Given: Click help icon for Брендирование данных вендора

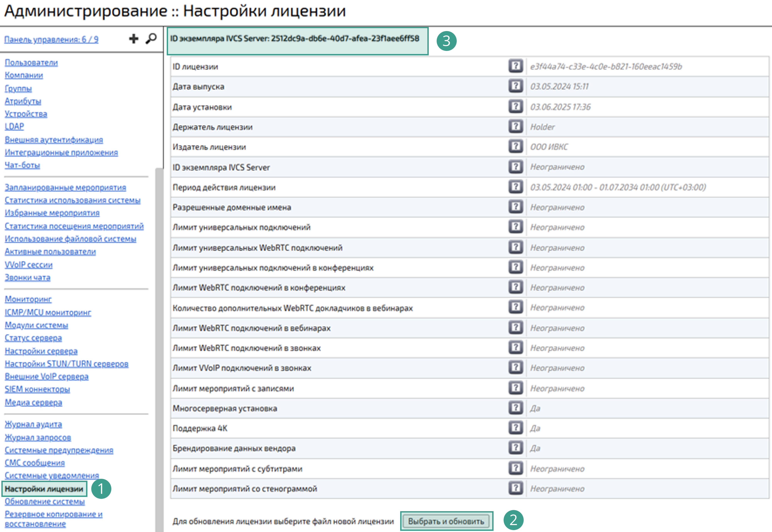Looking at the screenshot, I should click(x=516, y=448).
